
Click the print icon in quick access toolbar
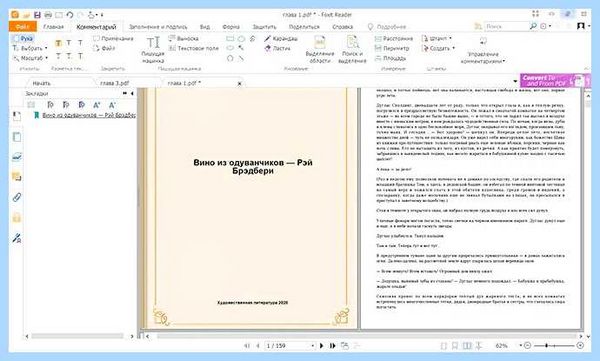(x=48, y=15)
